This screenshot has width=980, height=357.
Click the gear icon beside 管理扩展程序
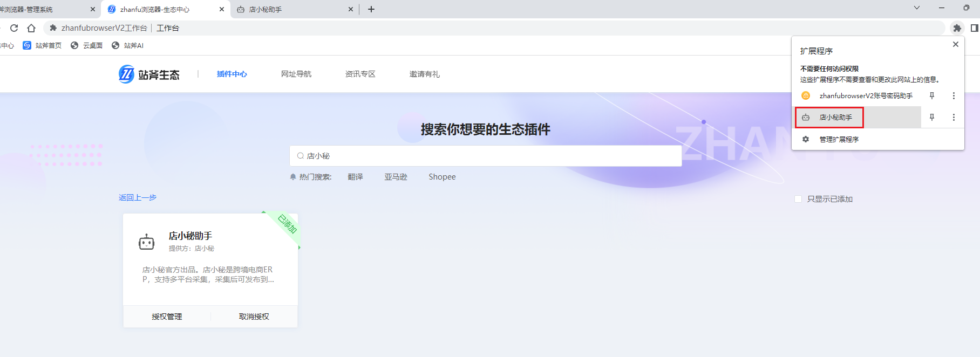806,139
